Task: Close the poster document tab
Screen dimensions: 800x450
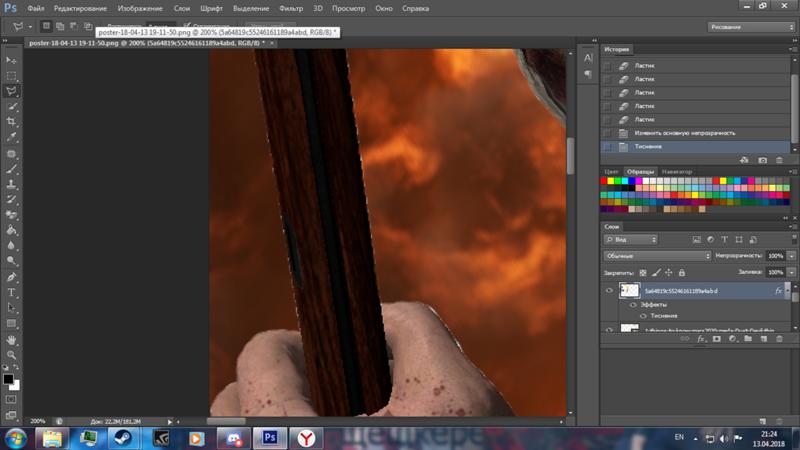Action: pyautogui.click(x=272, y=43)
